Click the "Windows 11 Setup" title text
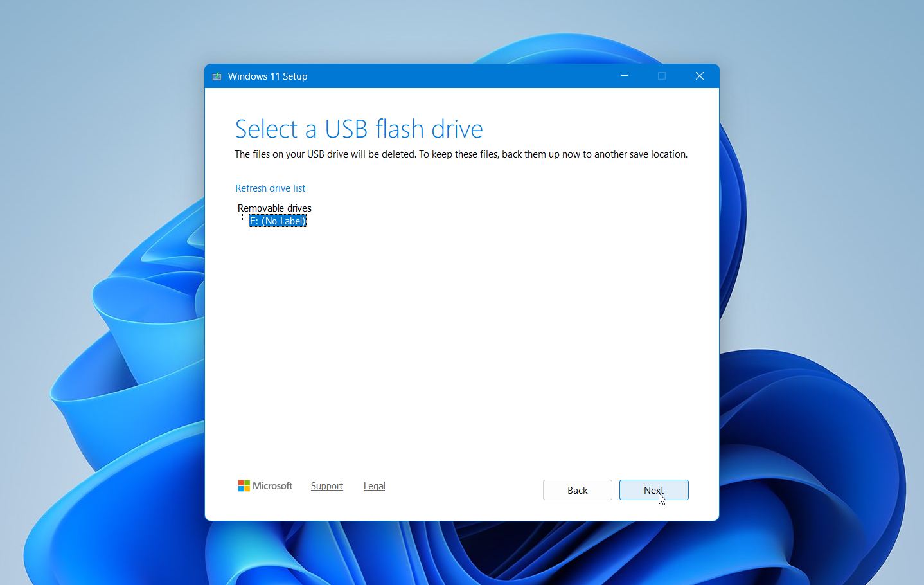This screenshot has width=924, height=585. [267, 76]
